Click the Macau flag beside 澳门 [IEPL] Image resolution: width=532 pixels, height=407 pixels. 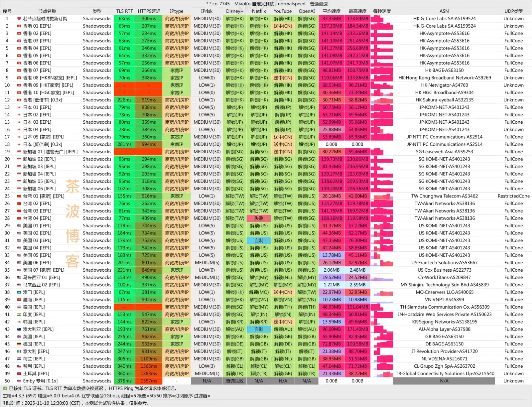point(19,292)
